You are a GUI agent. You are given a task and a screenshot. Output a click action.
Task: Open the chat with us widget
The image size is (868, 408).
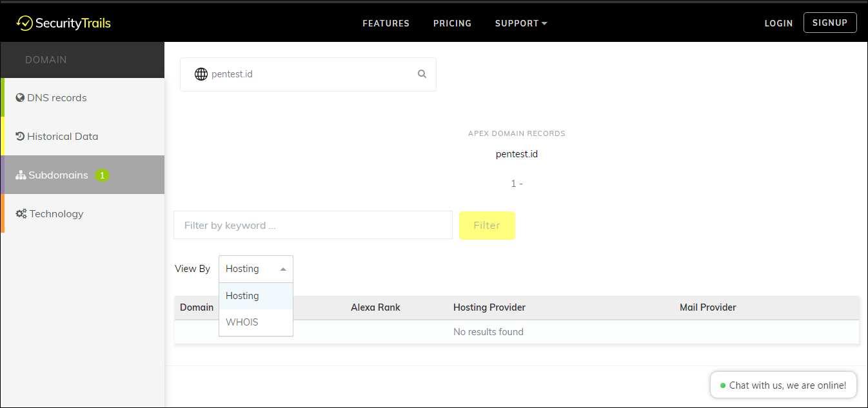[784, 385]
